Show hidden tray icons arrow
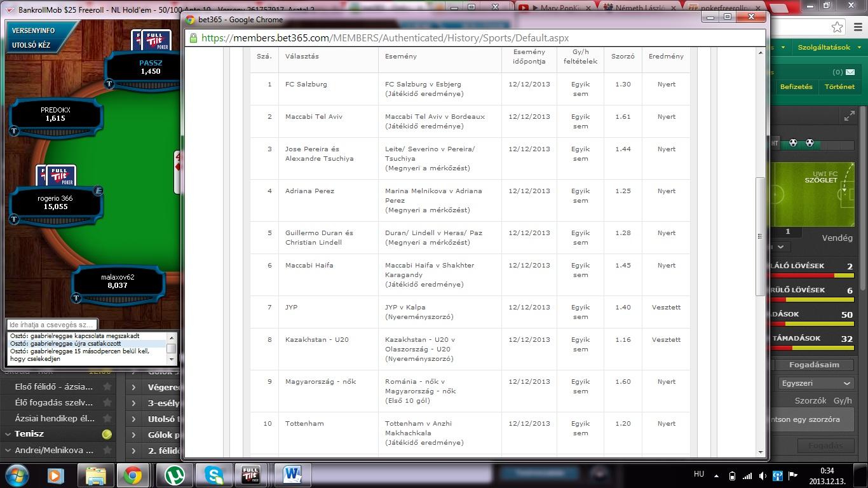 tap(717, 476)
